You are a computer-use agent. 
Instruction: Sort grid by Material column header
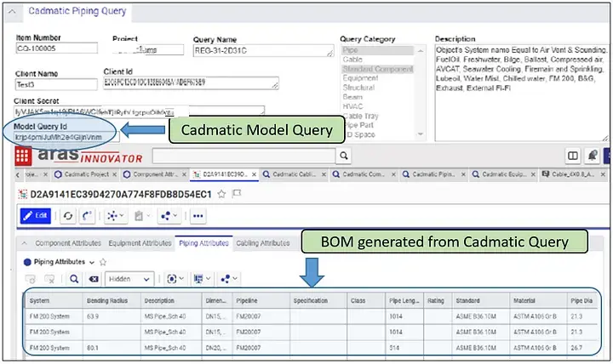click(x=538, y=301)
